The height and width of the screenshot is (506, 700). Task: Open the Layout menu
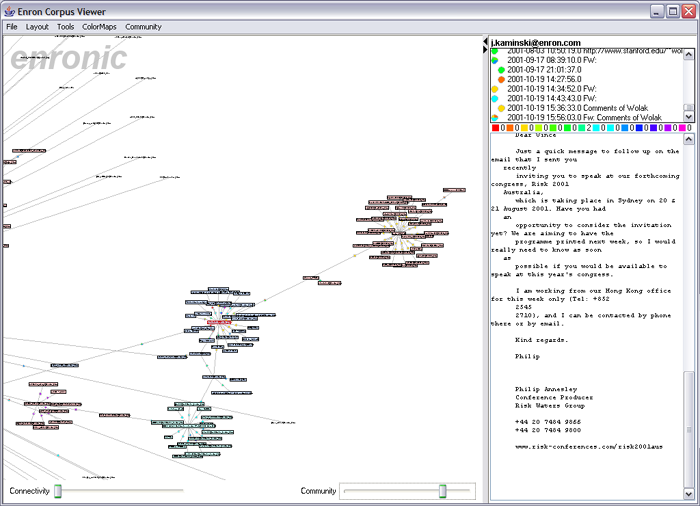pos(37,27)
